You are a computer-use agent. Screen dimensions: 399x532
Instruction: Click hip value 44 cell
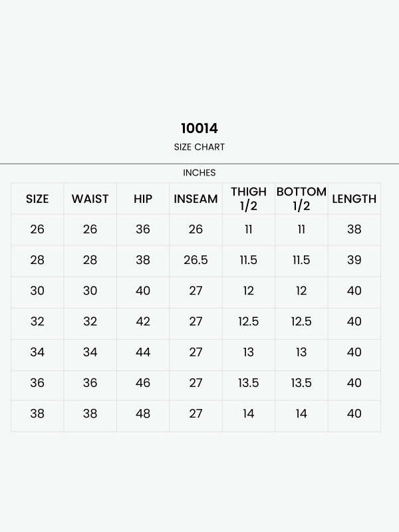click(143, 352)
